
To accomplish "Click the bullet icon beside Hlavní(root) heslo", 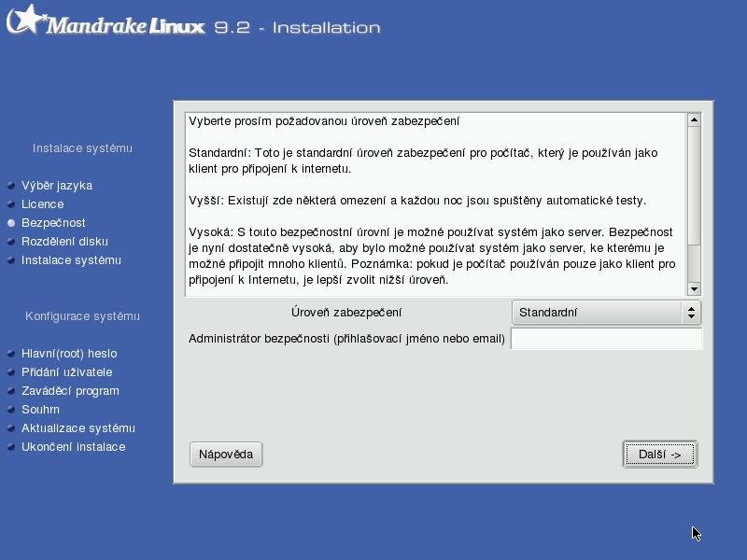I will pos(11,354).
